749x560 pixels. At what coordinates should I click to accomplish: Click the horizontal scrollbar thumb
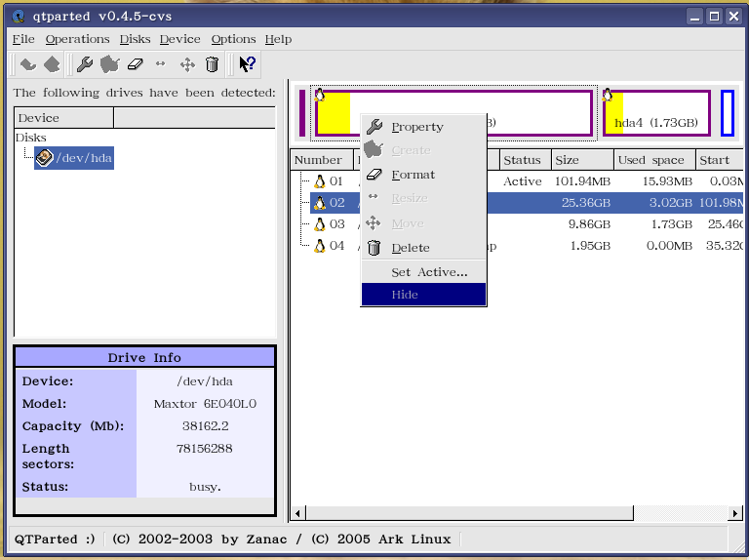pyautogui.click(x=469, y=513)
